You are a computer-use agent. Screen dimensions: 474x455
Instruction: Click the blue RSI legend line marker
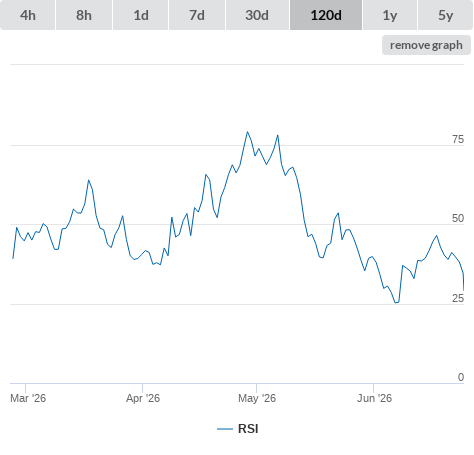[x=225, y=429]
